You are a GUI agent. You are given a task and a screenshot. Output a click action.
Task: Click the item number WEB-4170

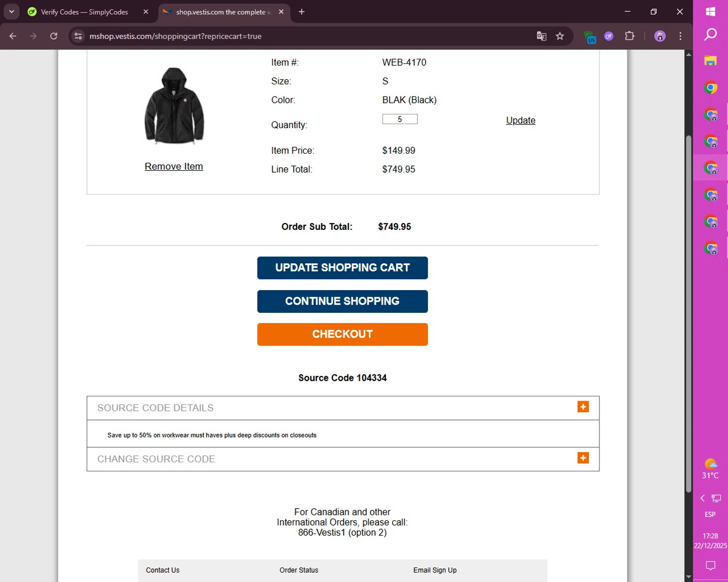(404, 63)
